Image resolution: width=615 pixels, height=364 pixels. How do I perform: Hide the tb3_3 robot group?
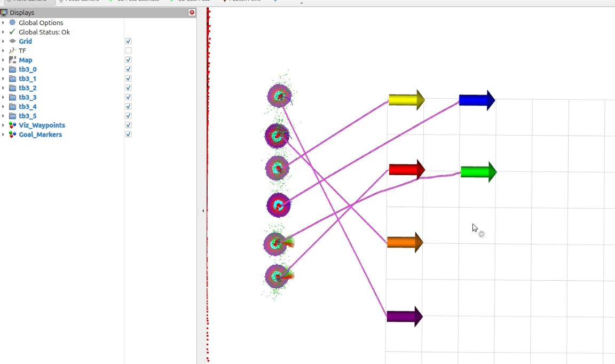pyautogui.click(x=128, y=97)
